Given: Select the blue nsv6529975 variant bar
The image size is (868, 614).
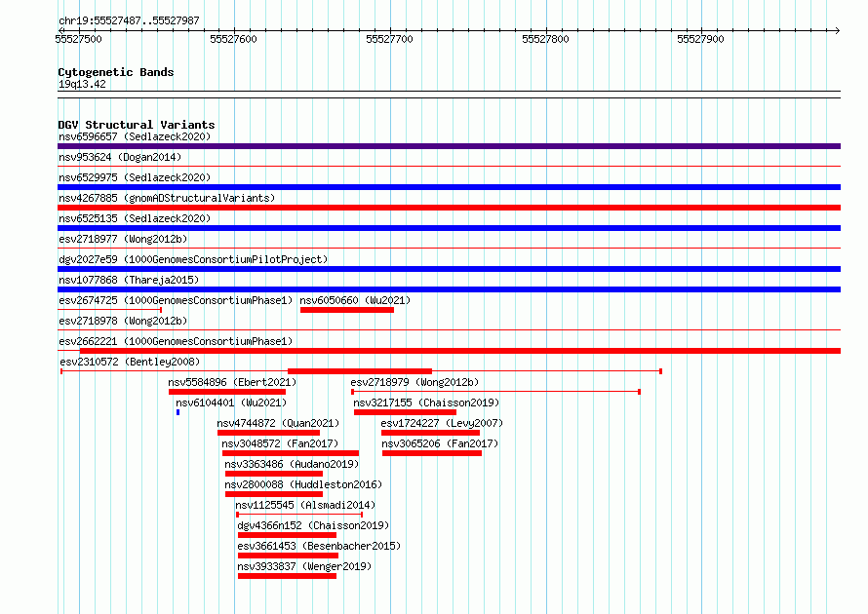Looking at the screenshot, I should click(x=449, y=187).
